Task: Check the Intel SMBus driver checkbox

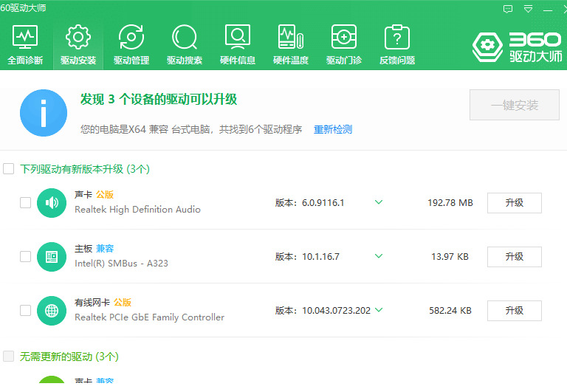Action: (x=25, y=256)
